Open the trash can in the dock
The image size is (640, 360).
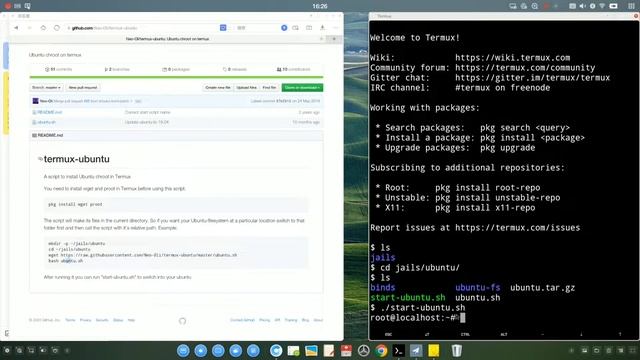(456, 351)
